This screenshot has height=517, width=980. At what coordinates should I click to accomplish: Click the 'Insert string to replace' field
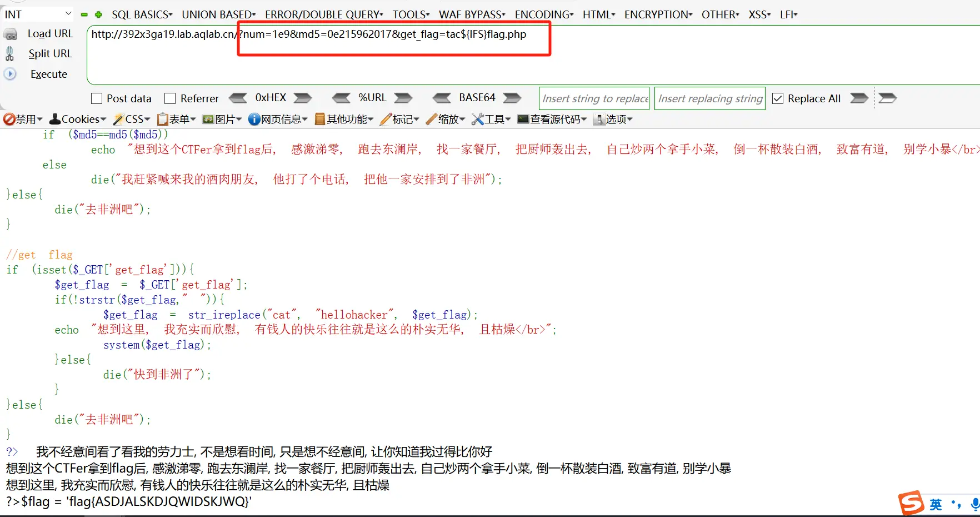[x=594, y=98]
